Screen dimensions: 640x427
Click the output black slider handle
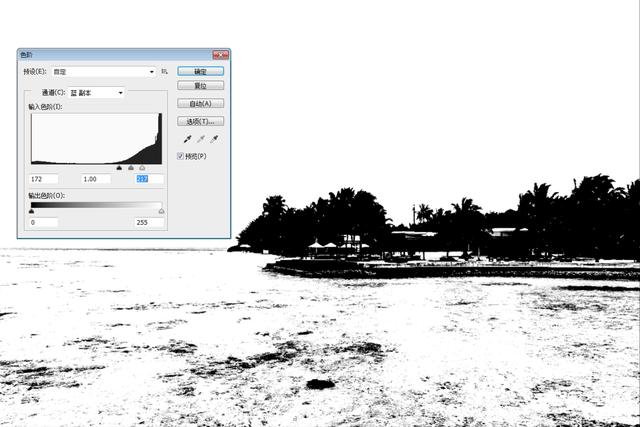pos(32,211)
